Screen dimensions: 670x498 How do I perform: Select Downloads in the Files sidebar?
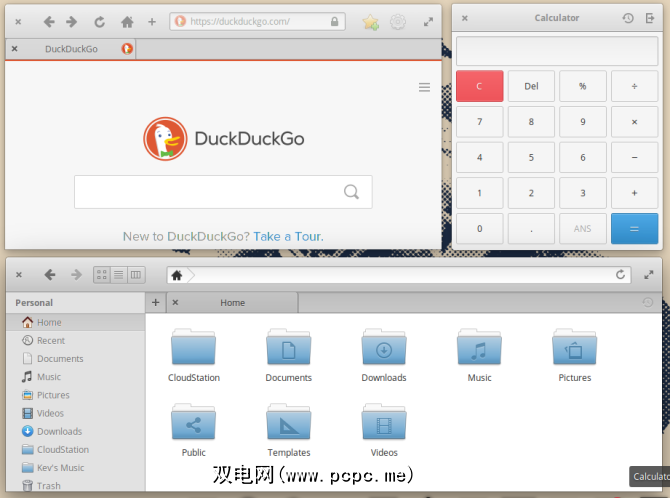[76, 431]
